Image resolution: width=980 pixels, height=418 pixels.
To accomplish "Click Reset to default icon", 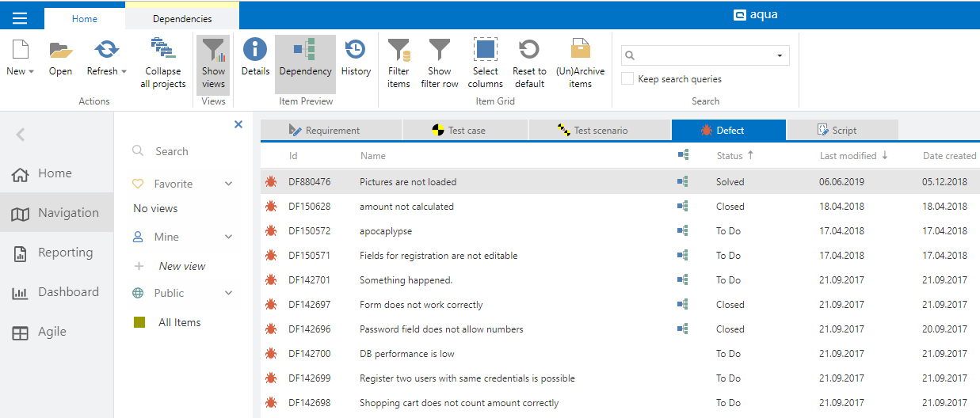I will coord(528,51).
